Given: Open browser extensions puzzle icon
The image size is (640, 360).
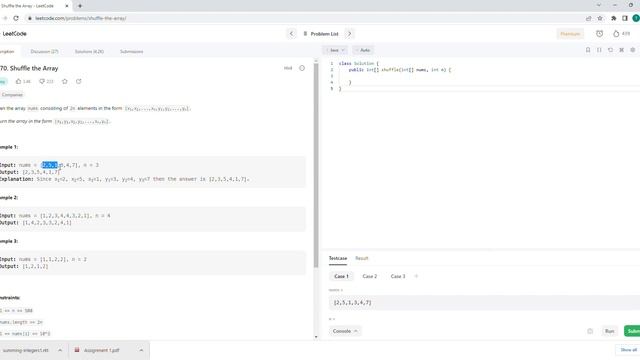Looking at the screenshot, I should pos(613,18).
